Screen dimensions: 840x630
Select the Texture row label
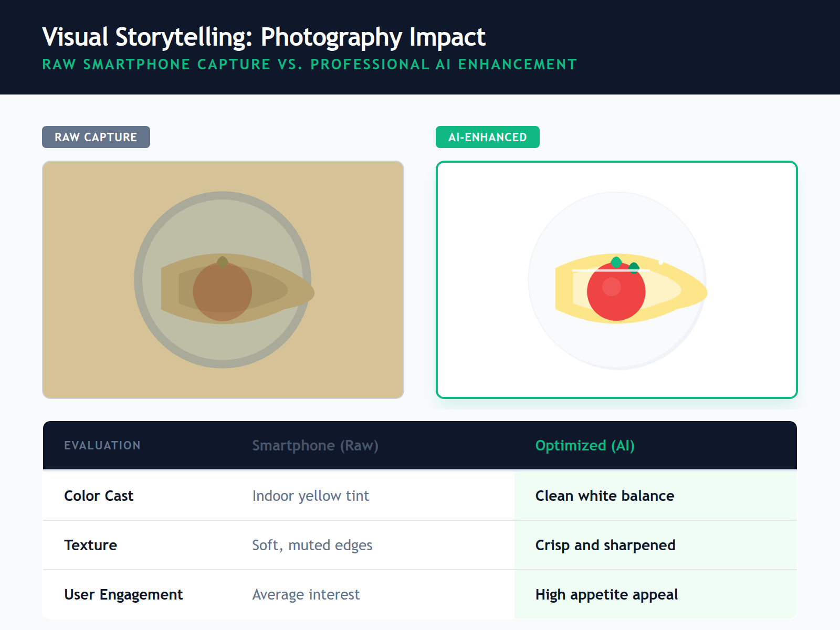click(x=90, y=545)
